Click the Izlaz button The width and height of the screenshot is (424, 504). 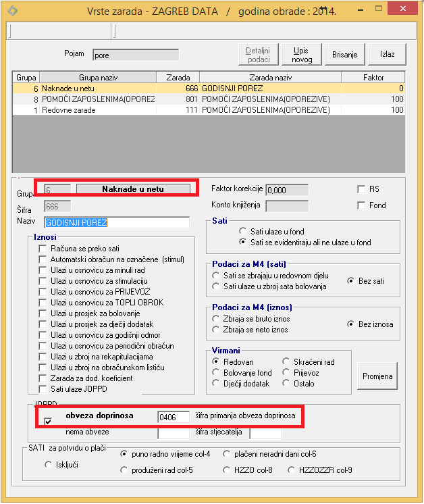pyautogui.click(x=387, y=55)
